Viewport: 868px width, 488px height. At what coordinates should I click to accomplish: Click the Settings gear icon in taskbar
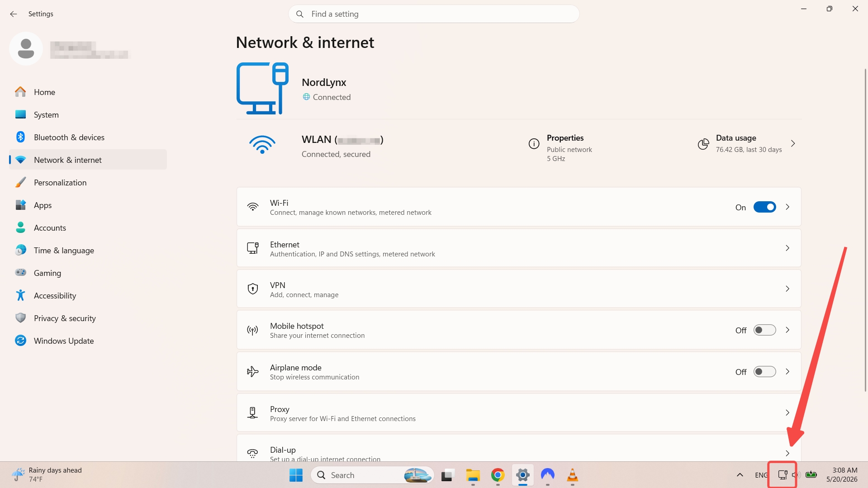tap(523, 475)
